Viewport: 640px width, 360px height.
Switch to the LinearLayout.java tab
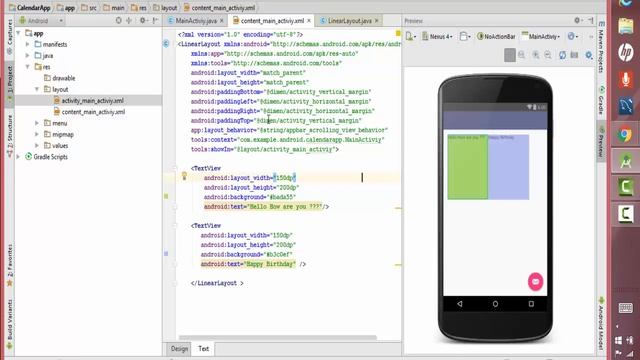point(349,20)
